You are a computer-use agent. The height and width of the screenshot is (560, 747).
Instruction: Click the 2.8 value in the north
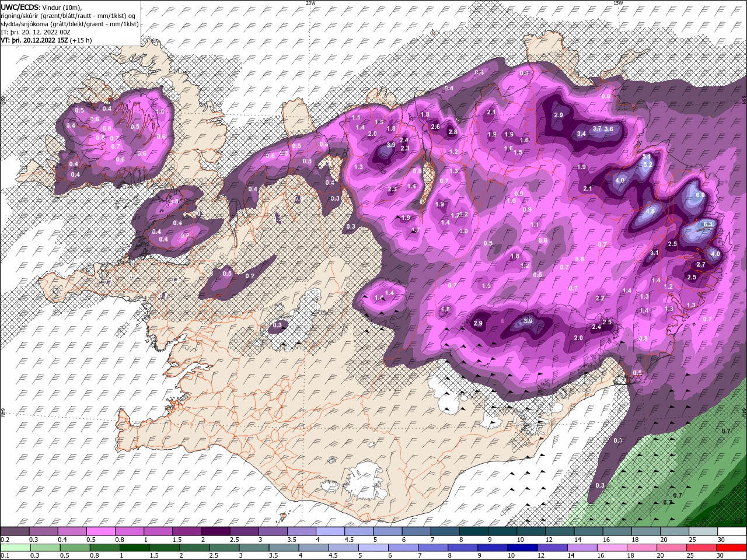453,132
